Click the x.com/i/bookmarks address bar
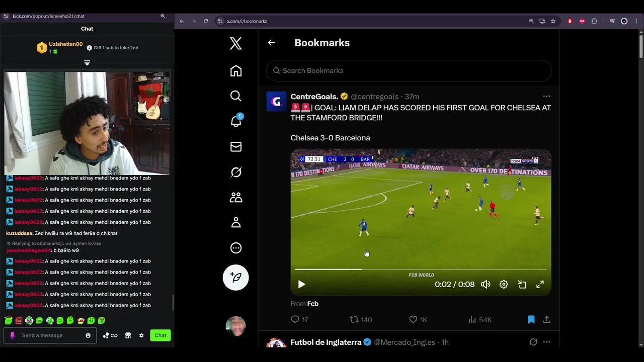 point(372,21)
